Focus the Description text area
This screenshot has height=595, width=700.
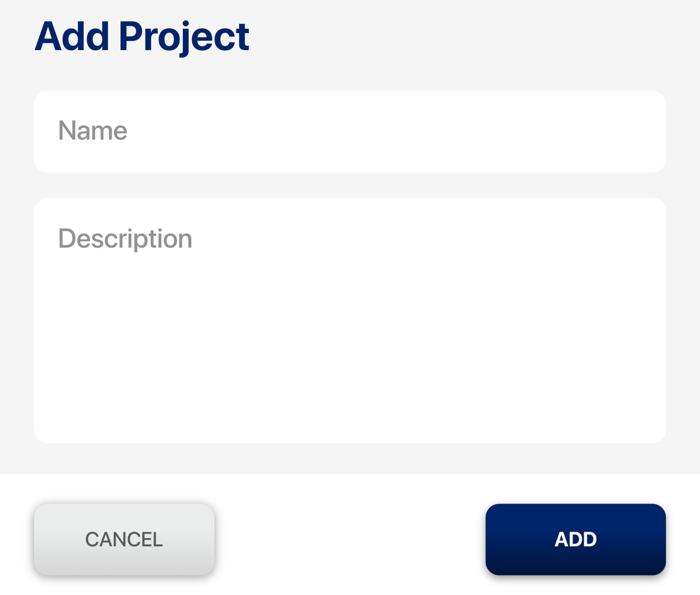click(350, 320)
